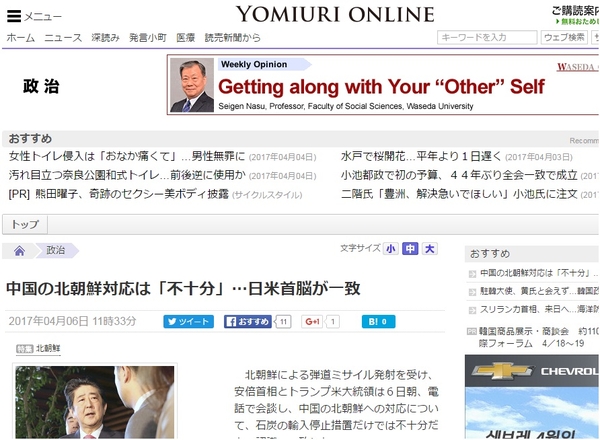
Task: Open the hamburger メニュー icon
Action: [14, 16]
